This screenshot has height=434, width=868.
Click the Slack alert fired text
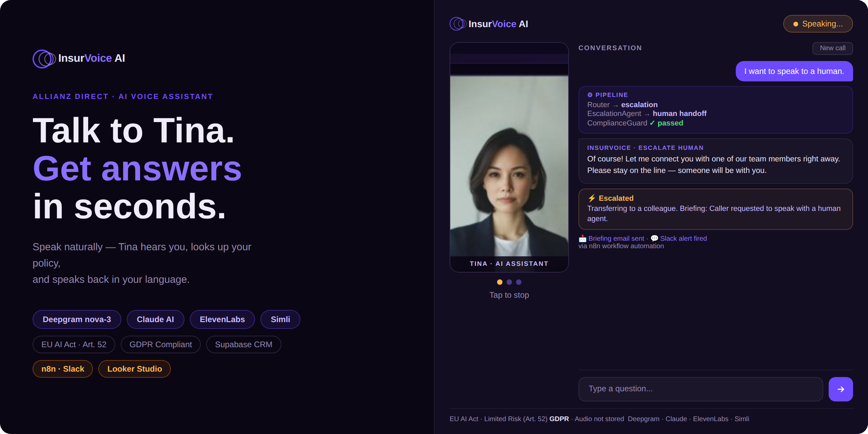coord(684,238)
